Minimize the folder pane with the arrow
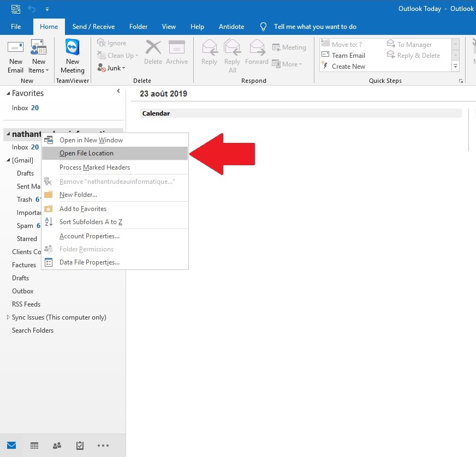 pos(118,91)
